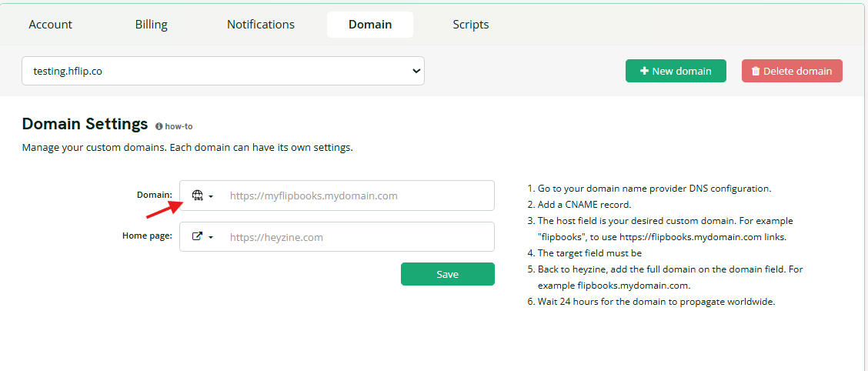Click 'Go to your domain name provider' step

tap(654, 189)
